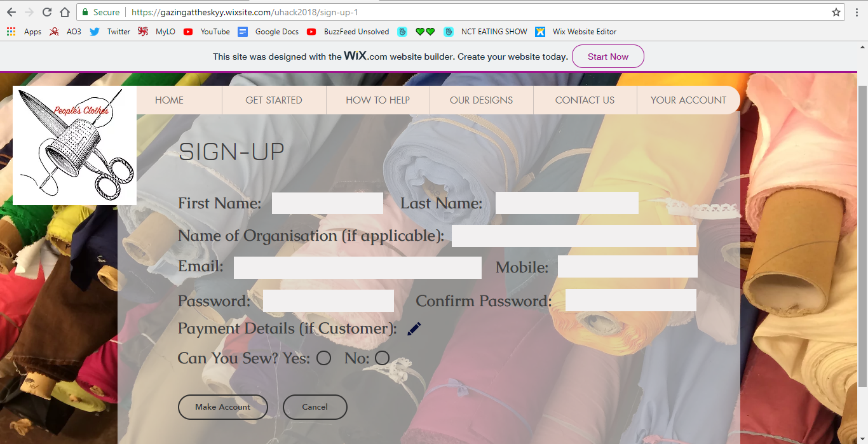Open the HOME menu item
The image size is (868, 444).
[169, 100]
